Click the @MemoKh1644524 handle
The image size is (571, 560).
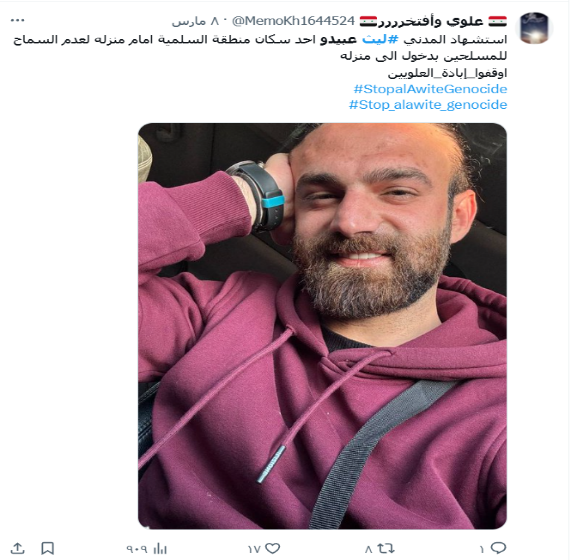(293, 21)
